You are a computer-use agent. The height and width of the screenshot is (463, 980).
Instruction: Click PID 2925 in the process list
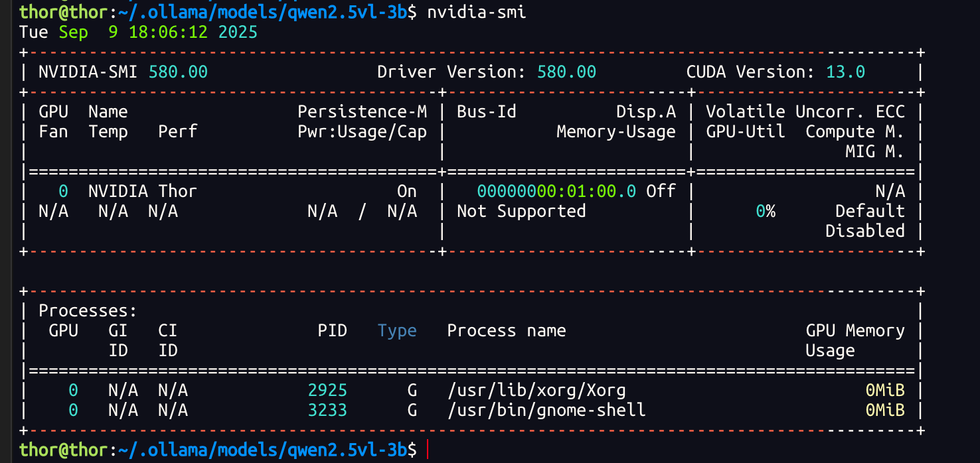pos(327,390)
